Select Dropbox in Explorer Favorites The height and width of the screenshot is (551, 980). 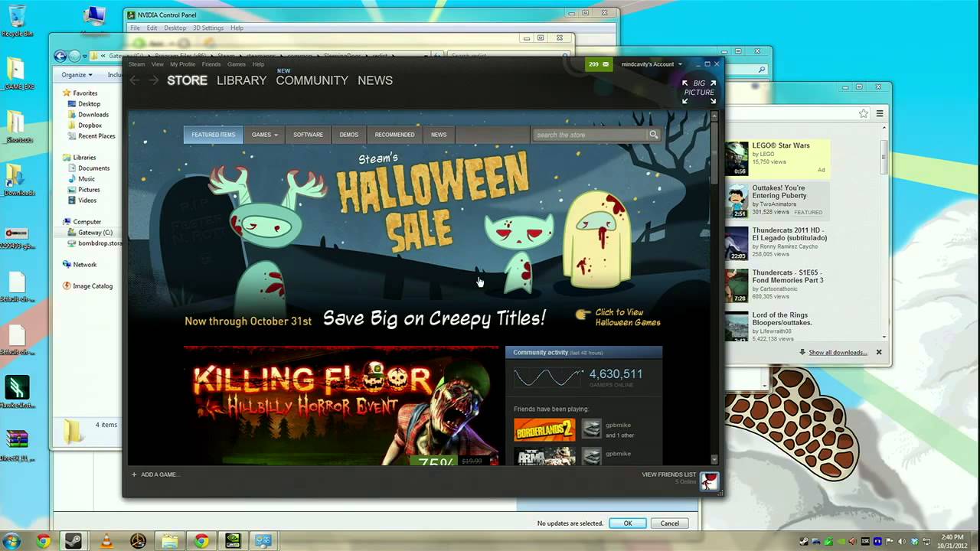90,126
